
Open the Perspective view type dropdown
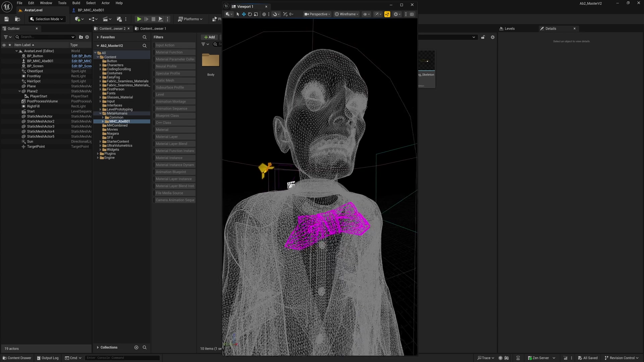[x=317, y=14]
